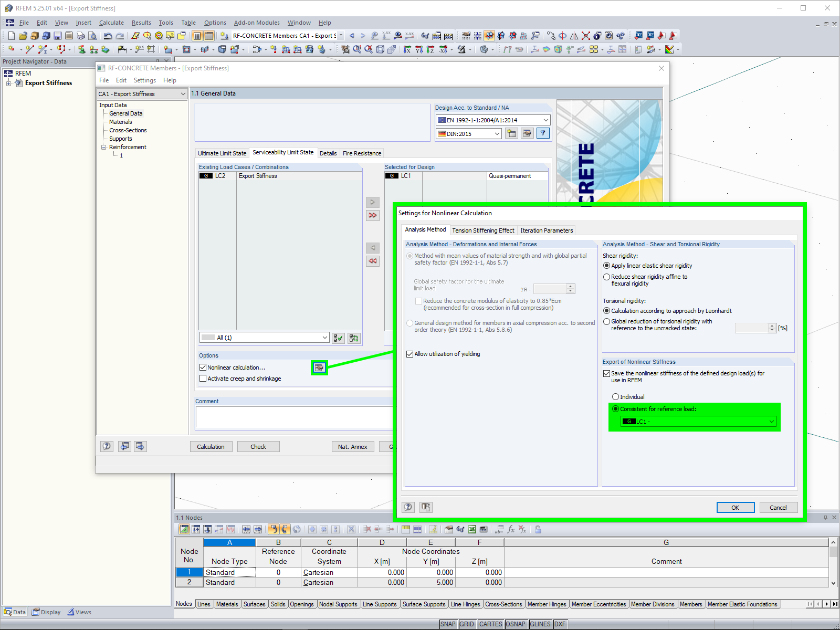Open the DIN:2015 national annex dropdown
The height and width of the screenshot is (630, 840).
[469, 134]
